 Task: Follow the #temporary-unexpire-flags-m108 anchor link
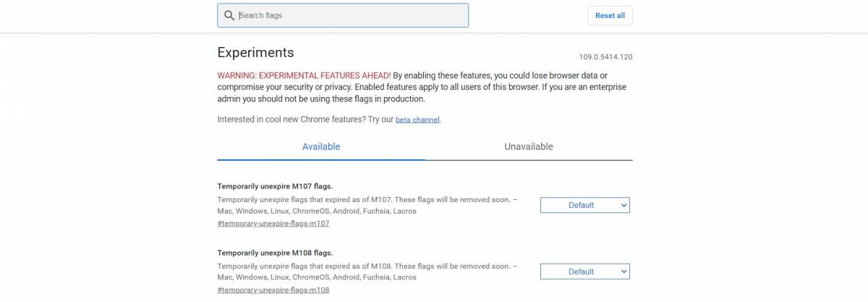[x=273, y=290]
